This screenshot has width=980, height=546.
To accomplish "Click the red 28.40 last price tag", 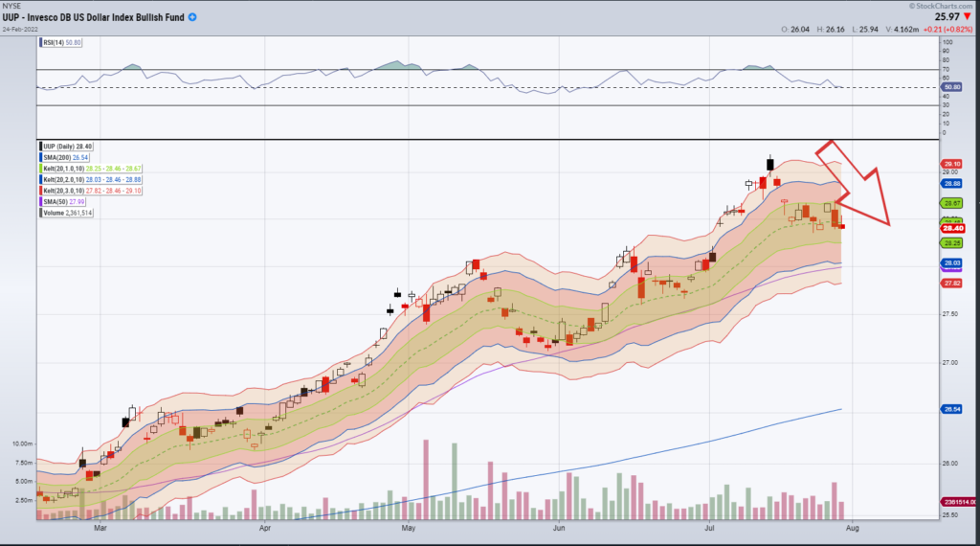I will (953, 228).
